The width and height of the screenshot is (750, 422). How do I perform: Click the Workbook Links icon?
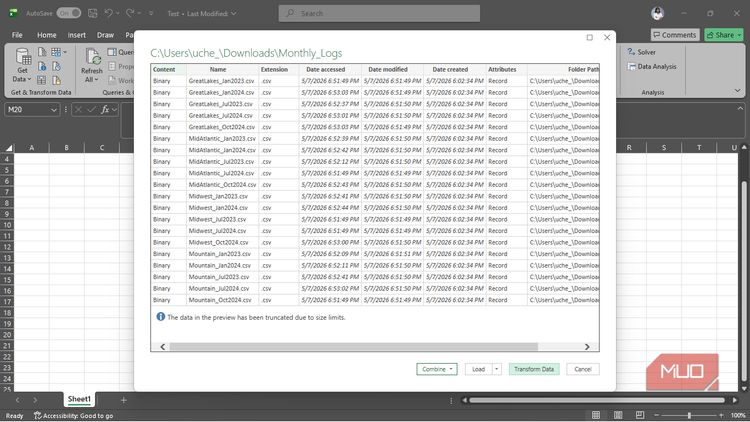pos(112,80)
